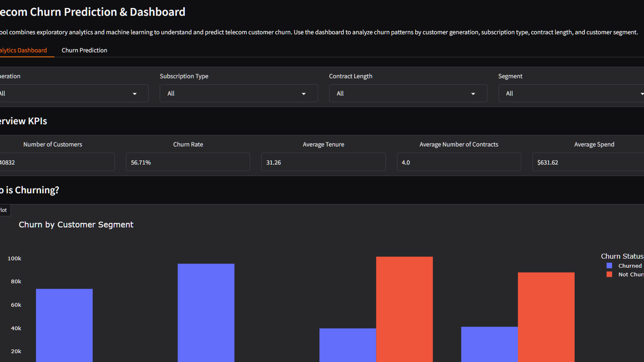Click the 20k y-axis label
Screen dimensions: 644x362
pyautogui.click(x=16, y=351)
